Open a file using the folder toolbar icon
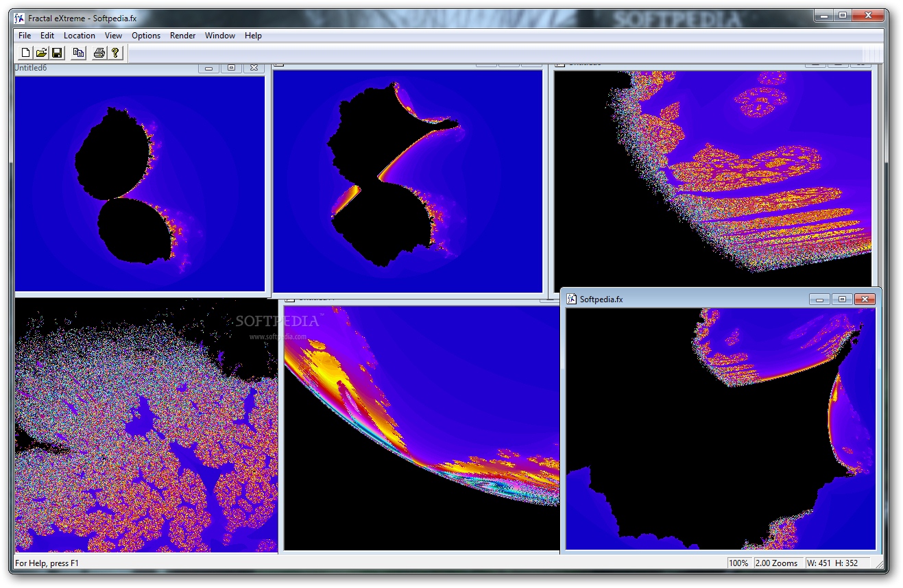Screen dimensions: 903x588 [41, 53]
